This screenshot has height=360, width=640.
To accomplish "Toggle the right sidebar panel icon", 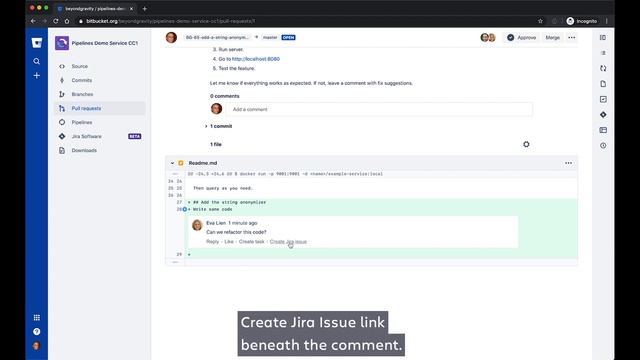I will click(603, 38).
